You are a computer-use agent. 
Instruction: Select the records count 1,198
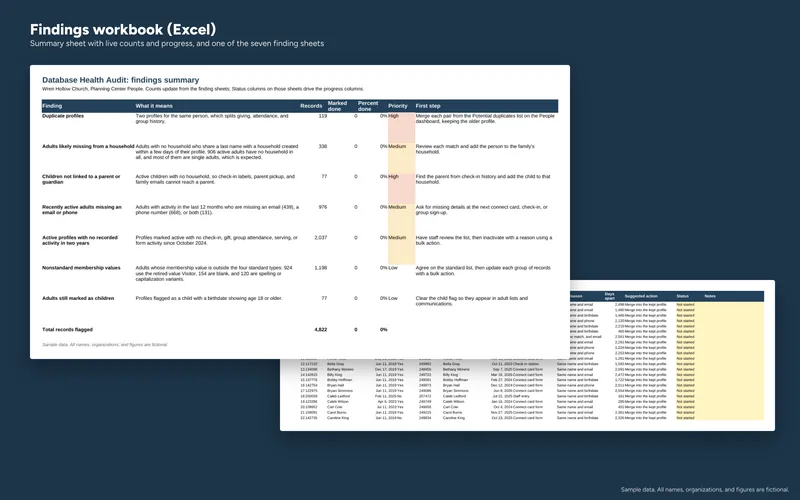[321, 268]
